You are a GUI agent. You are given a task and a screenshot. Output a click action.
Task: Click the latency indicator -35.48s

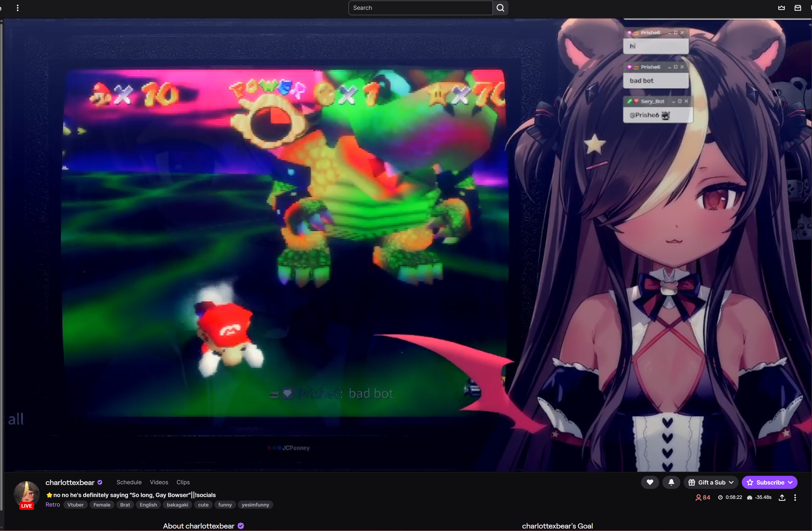[x=759, y=498]
